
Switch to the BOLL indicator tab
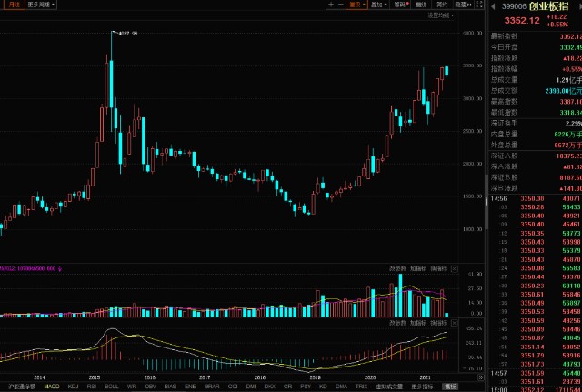click(111, 387)
